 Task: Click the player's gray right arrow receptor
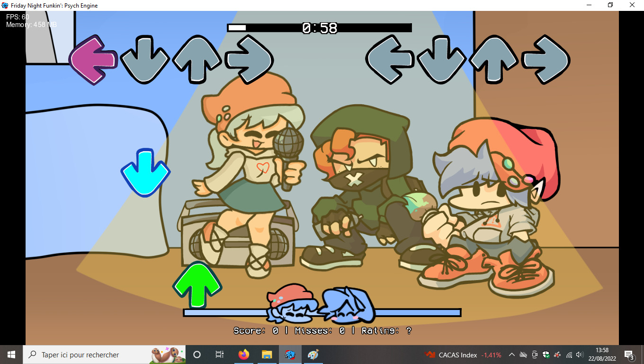(x=546, y=60)
